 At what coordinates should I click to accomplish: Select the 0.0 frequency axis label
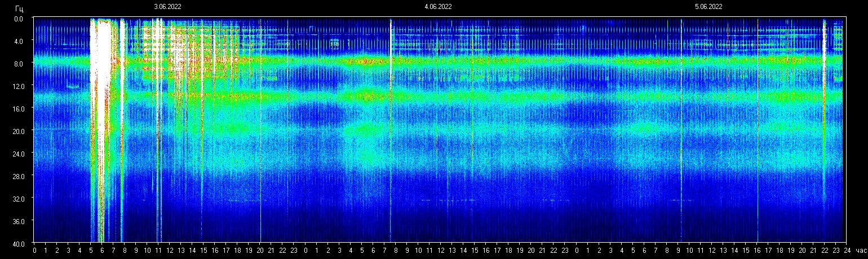(x=19, y=19)
